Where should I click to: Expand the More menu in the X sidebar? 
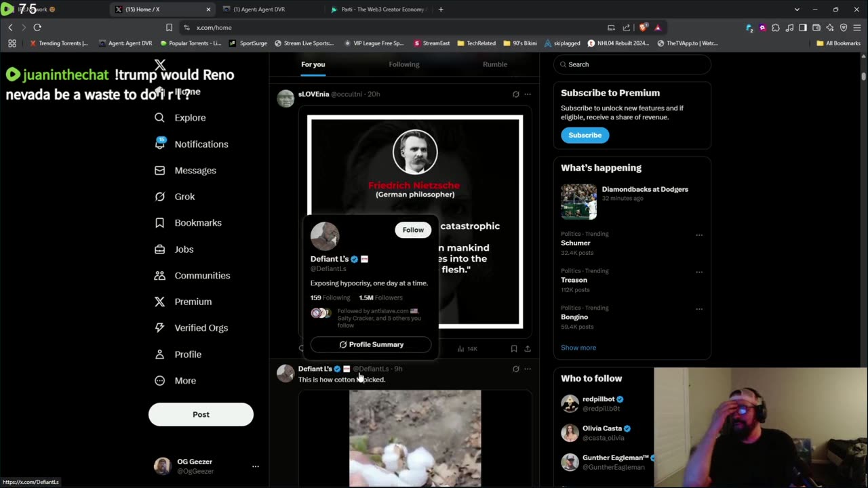[x=175, y=380]
